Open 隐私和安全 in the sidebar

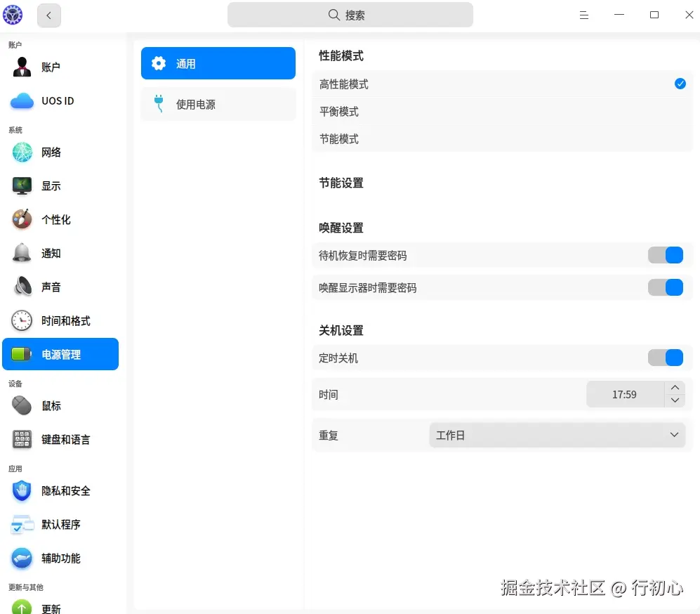pos(60,491)
